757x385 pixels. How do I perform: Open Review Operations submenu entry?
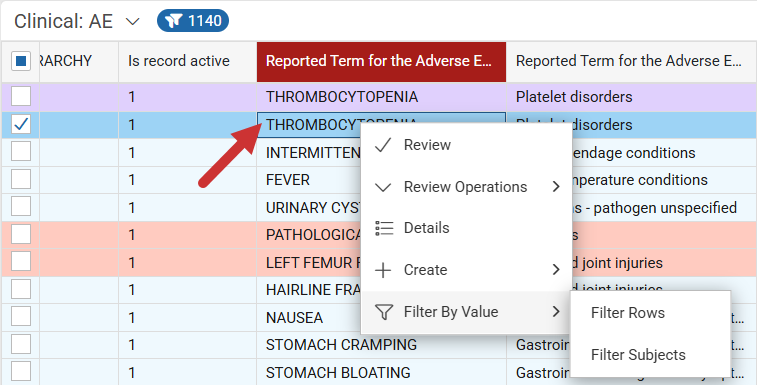[466, 186]
